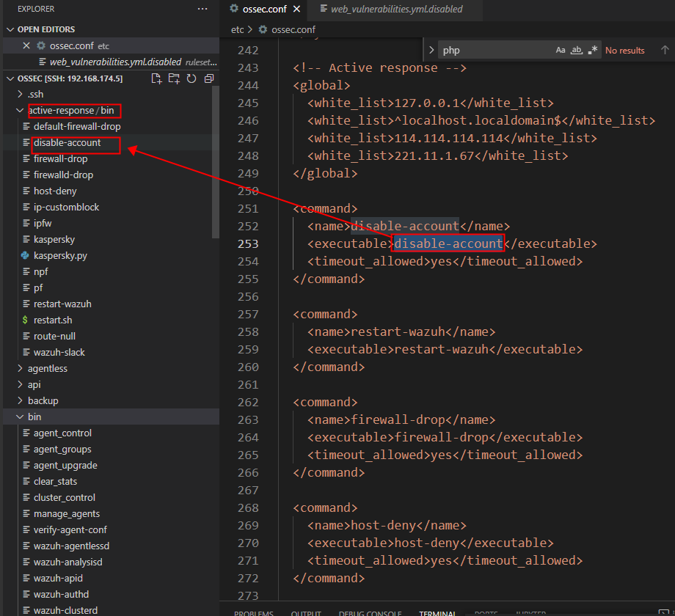Viewport: 675px width, 616px height.
Task: Open the kaspersky file without extension
Action: click(x=111, y=240)
